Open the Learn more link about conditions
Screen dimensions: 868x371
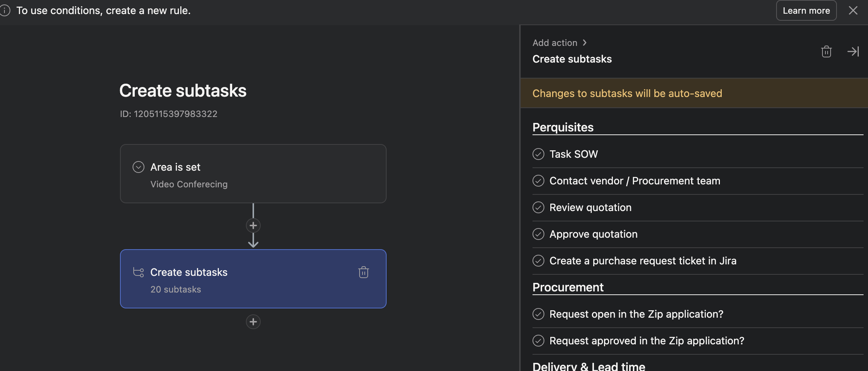pyautogui.click(x=806, y=10)
